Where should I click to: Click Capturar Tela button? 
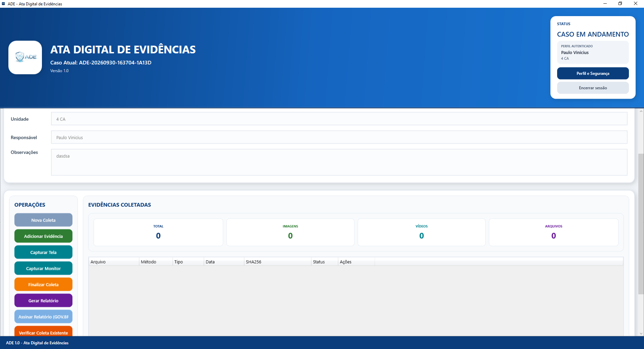(x=43, y=252)
